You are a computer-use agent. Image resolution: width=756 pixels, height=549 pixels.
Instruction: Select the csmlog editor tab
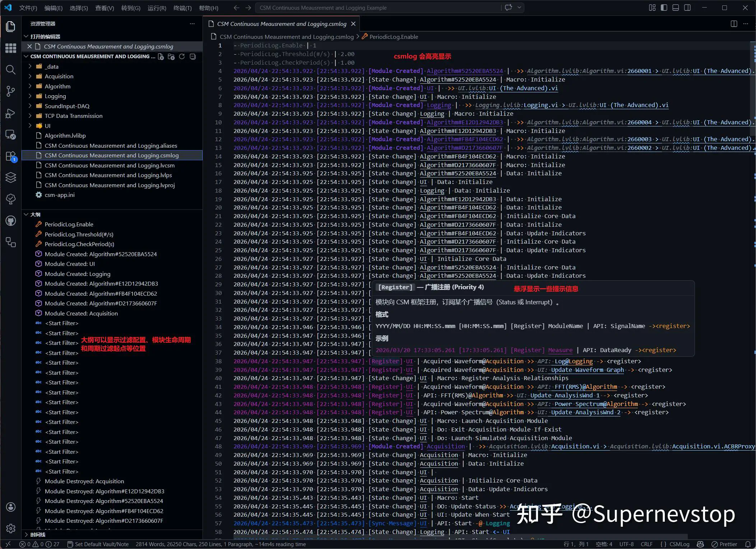click(282, 24)
